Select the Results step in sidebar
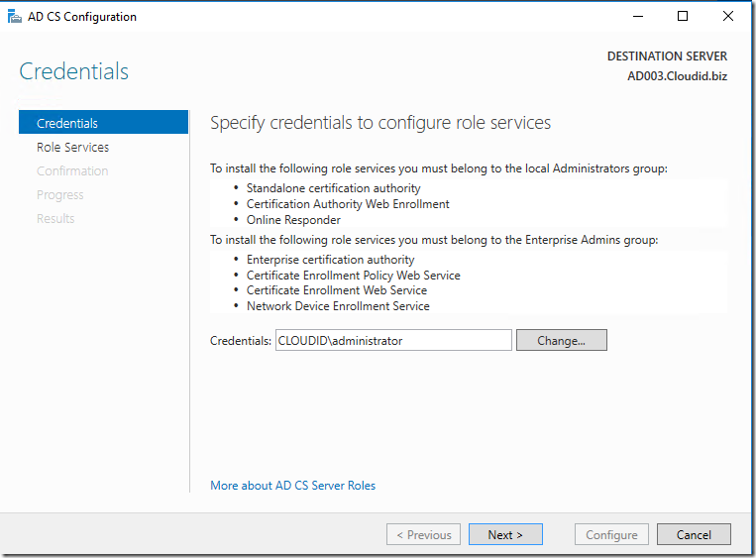Image resolution: width=756 pixels, height=558 pixels. (55, 218)
